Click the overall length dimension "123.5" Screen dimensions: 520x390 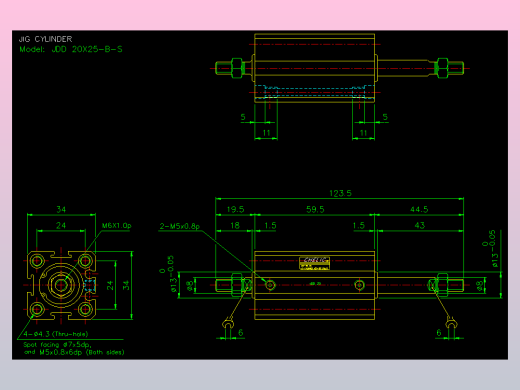pos(340,193)
